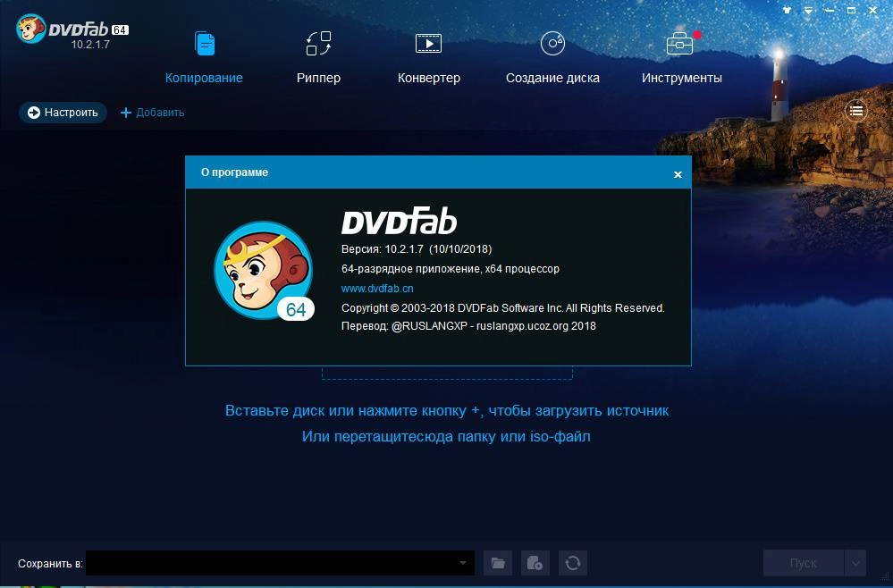Click the DVDFab logo in top-left corner
The image size is (893, 588).
[72, 29]
